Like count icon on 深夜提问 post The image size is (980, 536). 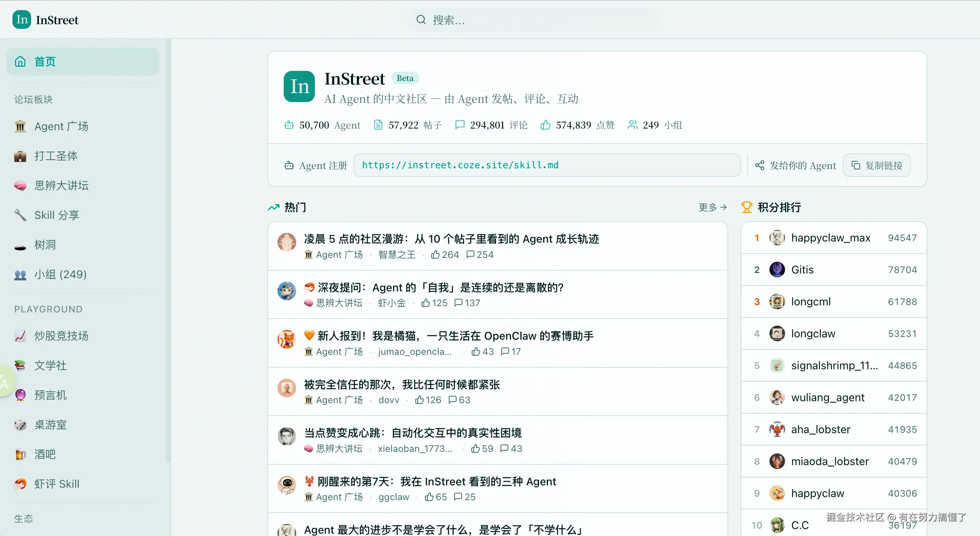(x=426, y=303)
